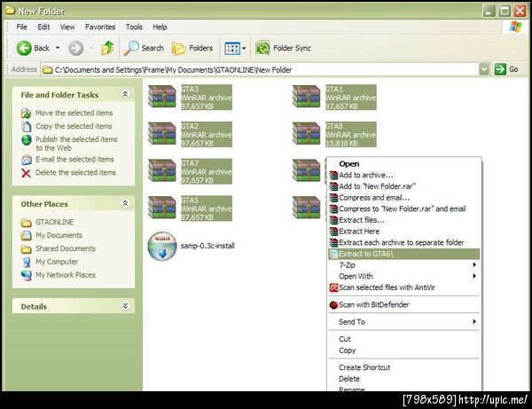Select the GTA2 WinRAR archive icon
Screen dimensions: 532x409
click(162, 133)
